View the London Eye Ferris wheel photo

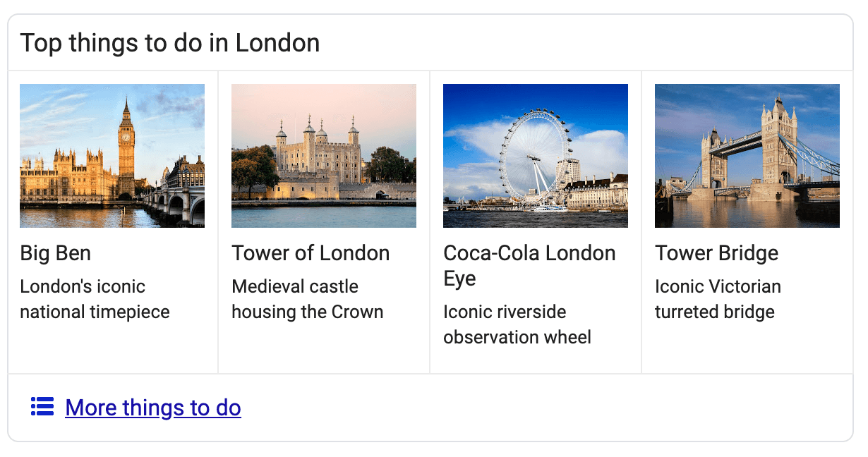point(536,156)
